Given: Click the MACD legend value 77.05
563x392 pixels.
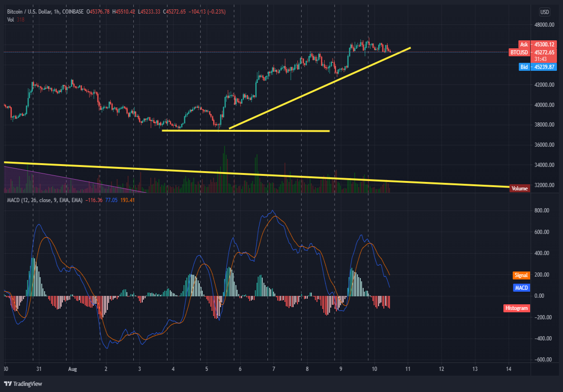Looking at the screenshot, I should click(111, 200).
